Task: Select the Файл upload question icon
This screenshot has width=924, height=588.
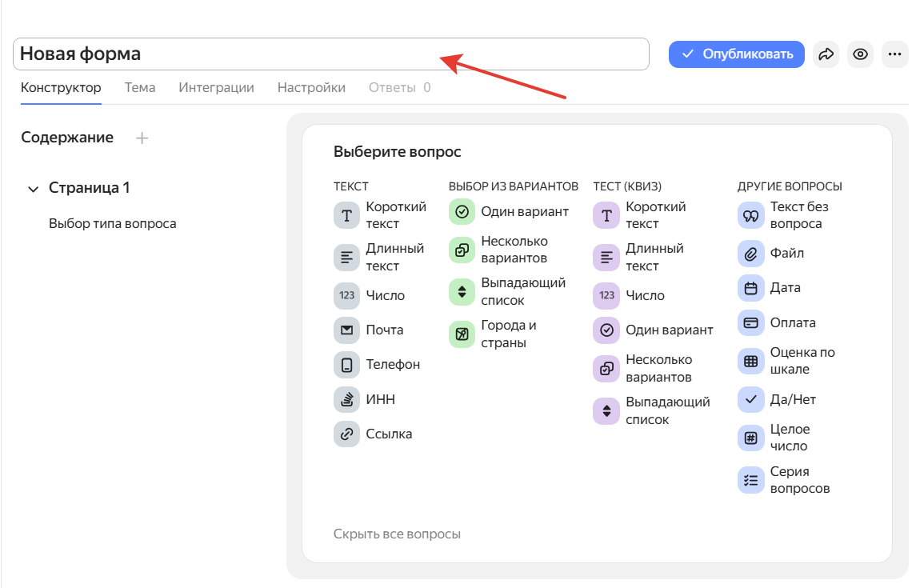Action: pos(750,253)
